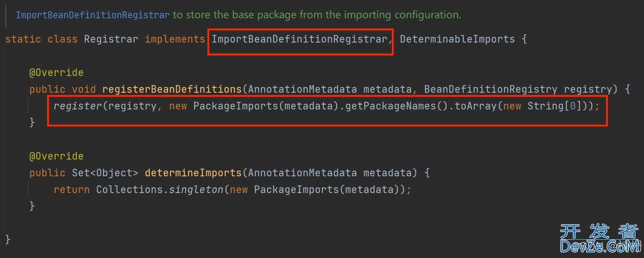Click the ImportBeanDefinitionRegistrar doc comment link

pos(92,15)
